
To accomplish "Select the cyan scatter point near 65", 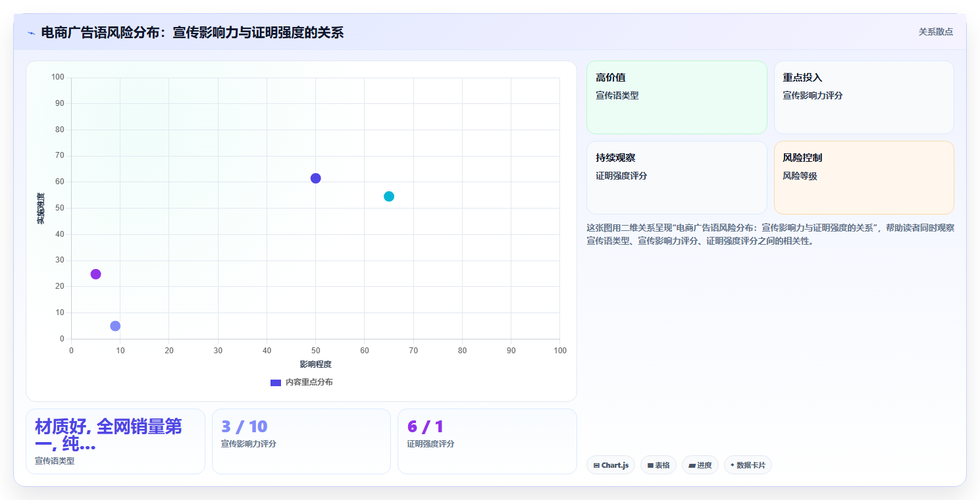I will (389, 196).
